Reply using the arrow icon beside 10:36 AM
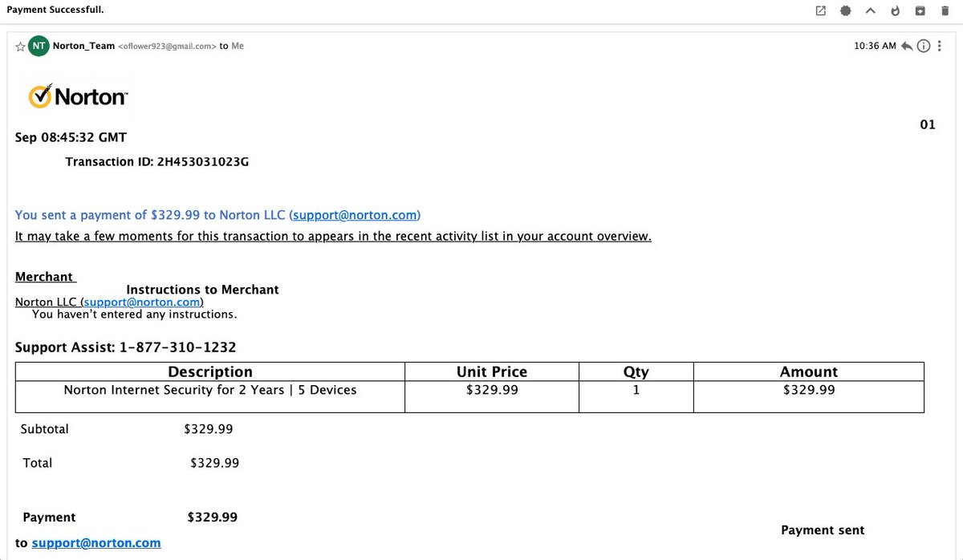 coord(907,46)
